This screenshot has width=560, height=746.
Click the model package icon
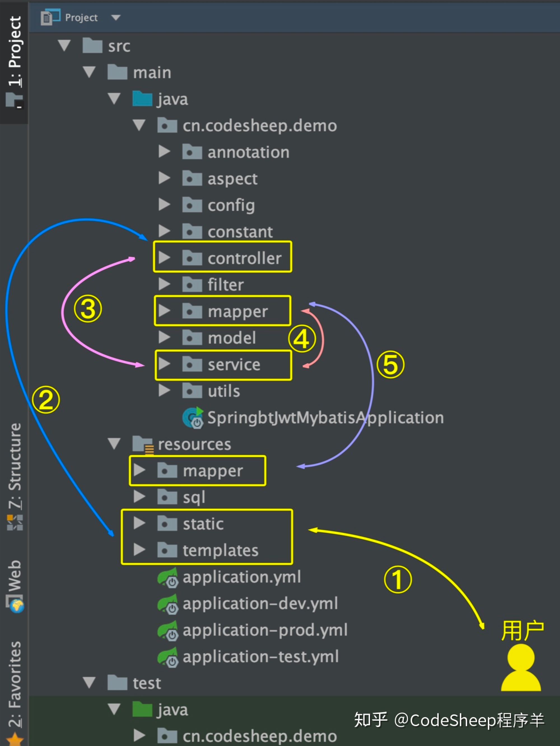[192, 337]
